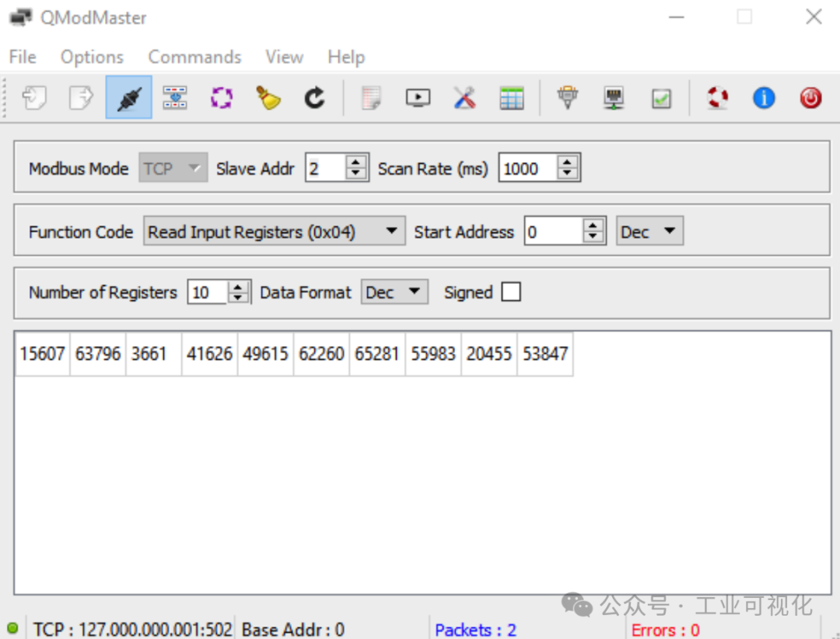Image resolution: width=840 pixels, height=639 pixels.
Task: Open the lifebuoy Help manual icon
Action: click(x=717, y=98)
